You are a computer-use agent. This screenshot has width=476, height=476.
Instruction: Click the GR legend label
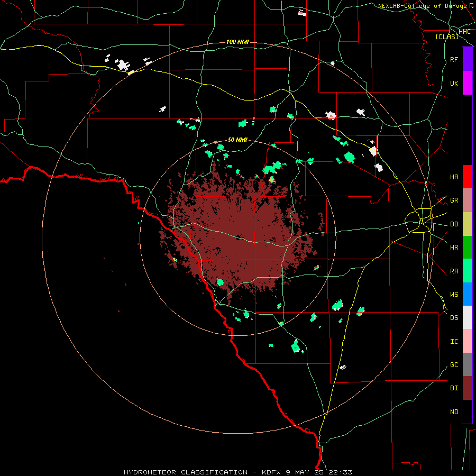(x=454, y=200)
